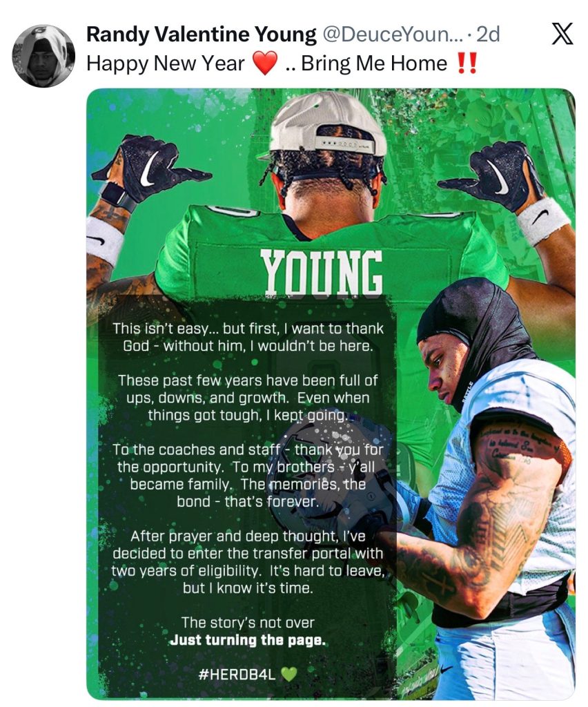
Task: Click the thank God opening paragraph
Action: tap(248, 337)
